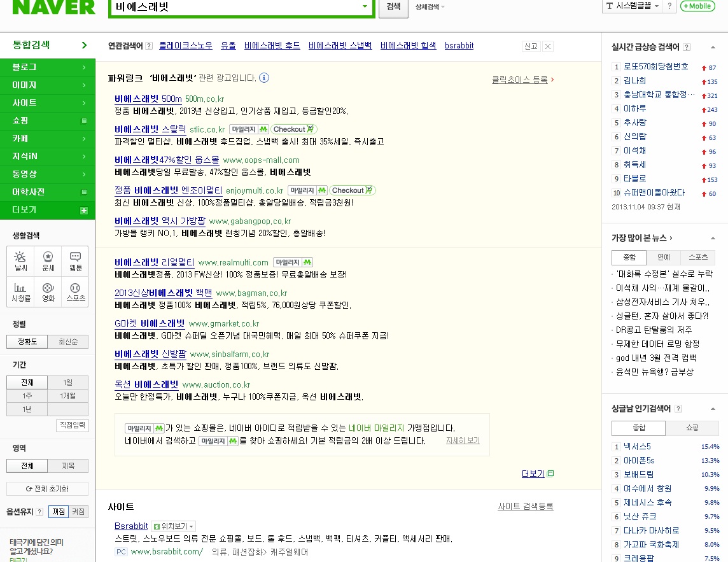Open the 네이버 마일리지 link in the notice
This screenshot has width=728, height=562.
pos(376,428)
